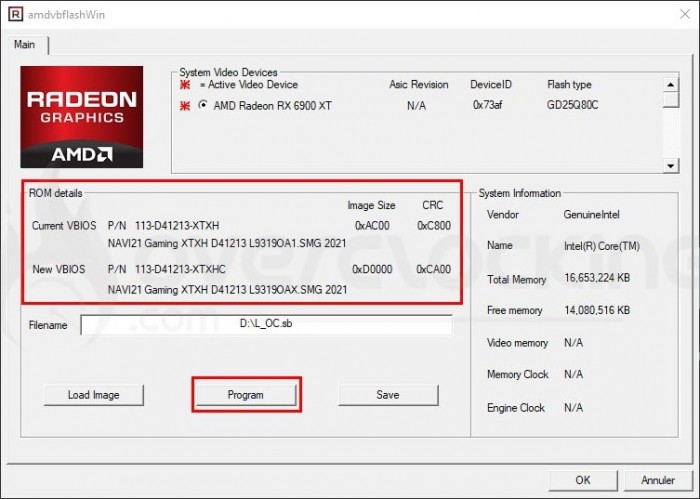The image size is (700, 499).
Task: Click the image size value 0xAC00
Action: (x=372, y=226)
